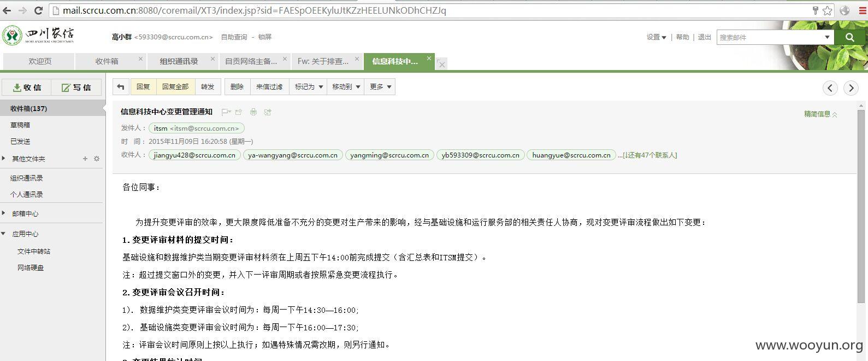Click the back arrow icon beside 回复
Screen dimensions: 868x361
pyautogui.click(x=121, y=87)
